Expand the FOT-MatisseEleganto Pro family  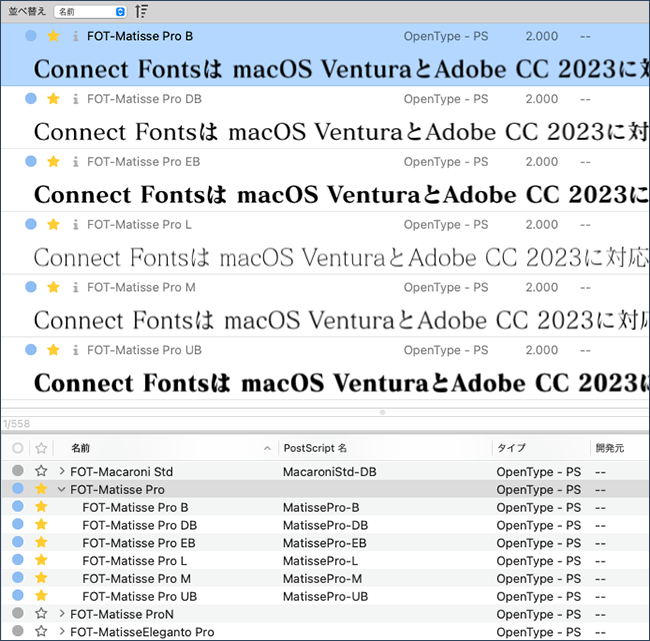tap(62, 631)
